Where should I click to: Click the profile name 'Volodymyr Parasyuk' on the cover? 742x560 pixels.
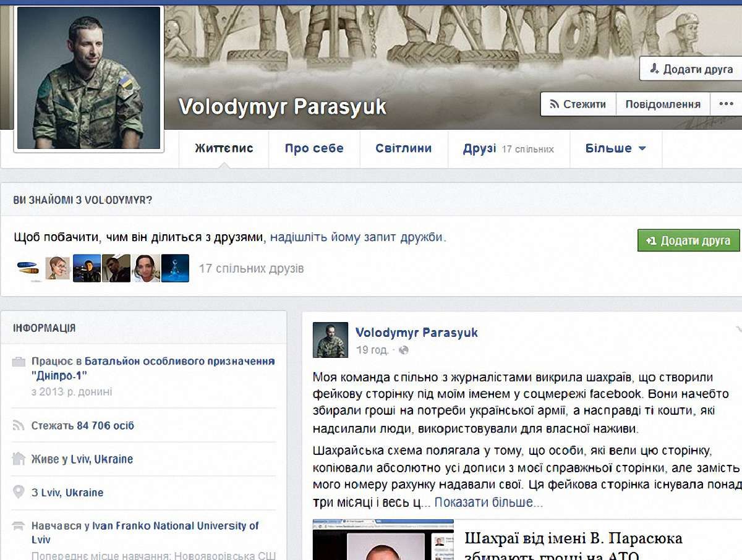point(283,107)
